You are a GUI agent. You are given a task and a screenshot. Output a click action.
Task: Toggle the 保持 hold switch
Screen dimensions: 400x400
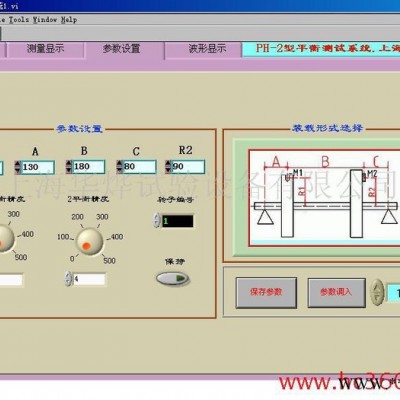point(173,278)
